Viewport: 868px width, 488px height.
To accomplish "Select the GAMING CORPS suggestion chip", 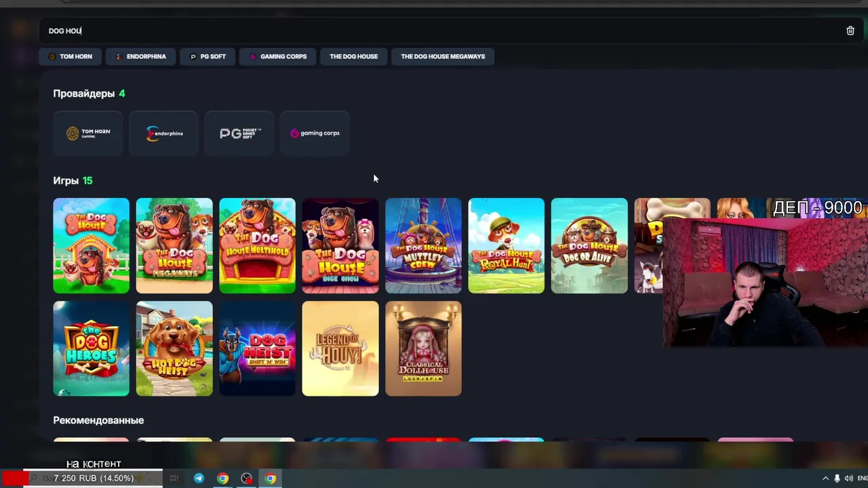I will click(x=278, y=56).
